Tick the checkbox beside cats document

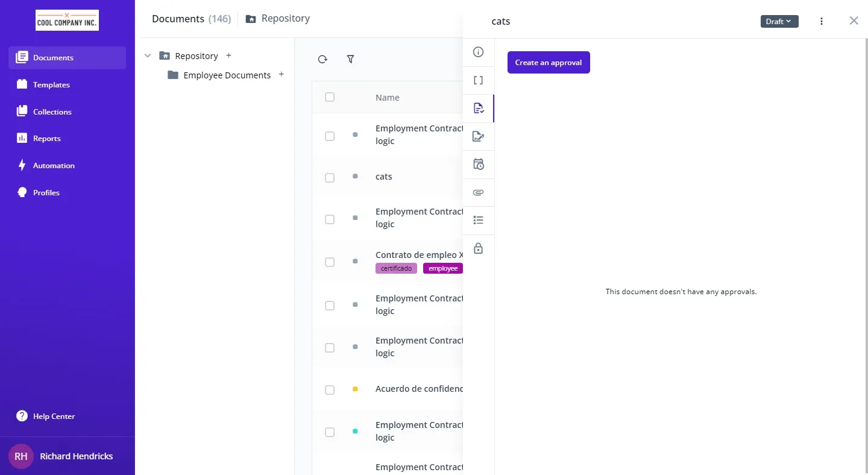[x=330, y=177]
